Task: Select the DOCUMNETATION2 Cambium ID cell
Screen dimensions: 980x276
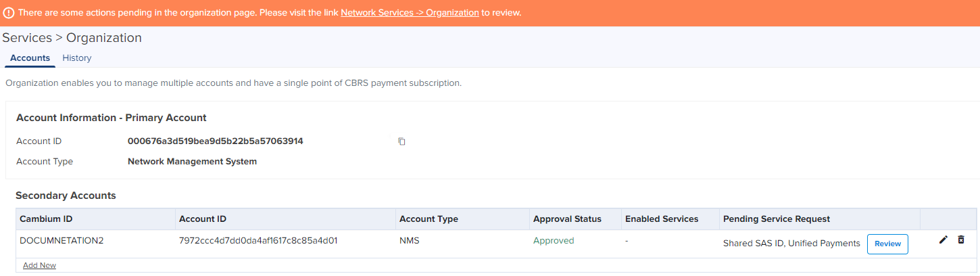Action: pos(62,241)
